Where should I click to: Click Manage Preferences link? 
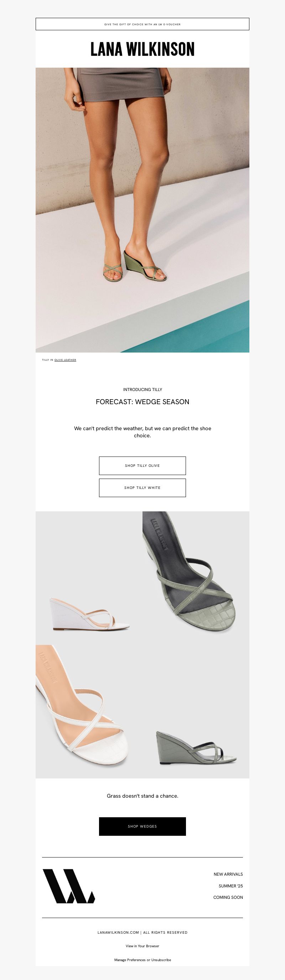[130, 960]
